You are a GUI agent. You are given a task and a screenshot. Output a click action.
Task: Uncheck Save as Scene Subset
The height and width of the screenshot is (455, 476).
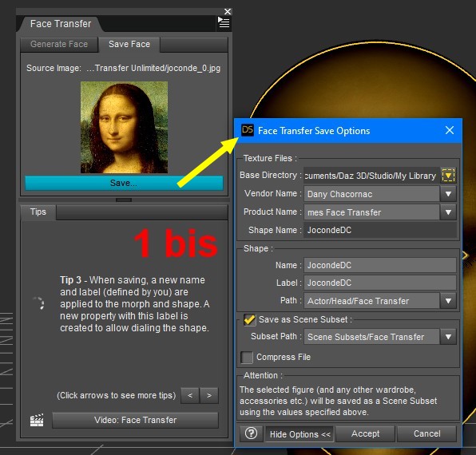coord(249,320)
